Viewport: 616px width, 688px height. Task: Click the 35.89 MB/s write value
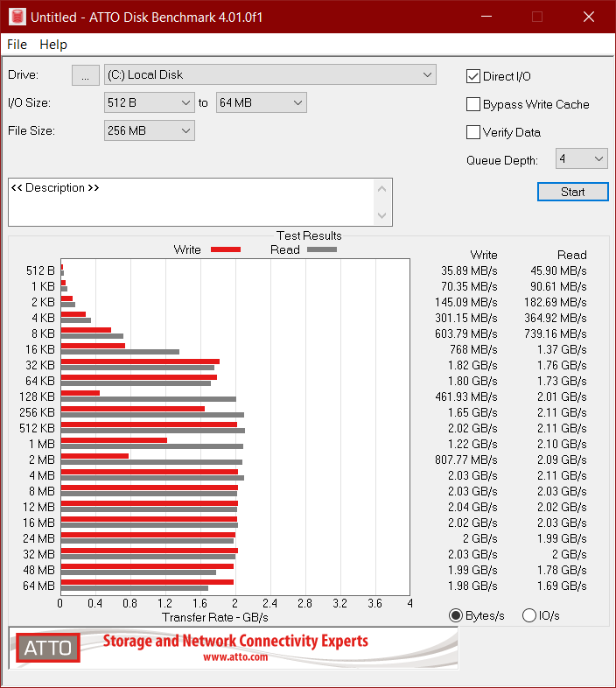pos(469,270)
